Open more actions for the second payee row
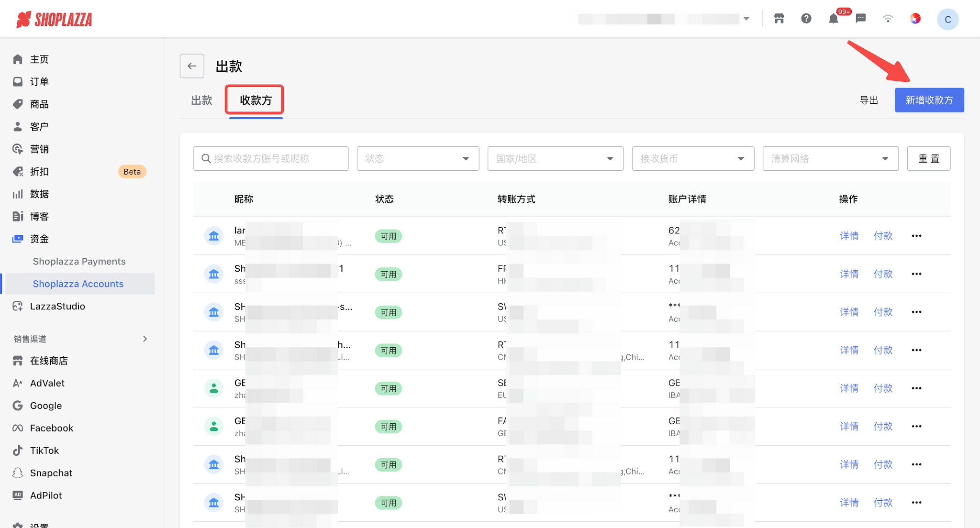Screen dimensions: 980x528 click(x=916, y=274)
